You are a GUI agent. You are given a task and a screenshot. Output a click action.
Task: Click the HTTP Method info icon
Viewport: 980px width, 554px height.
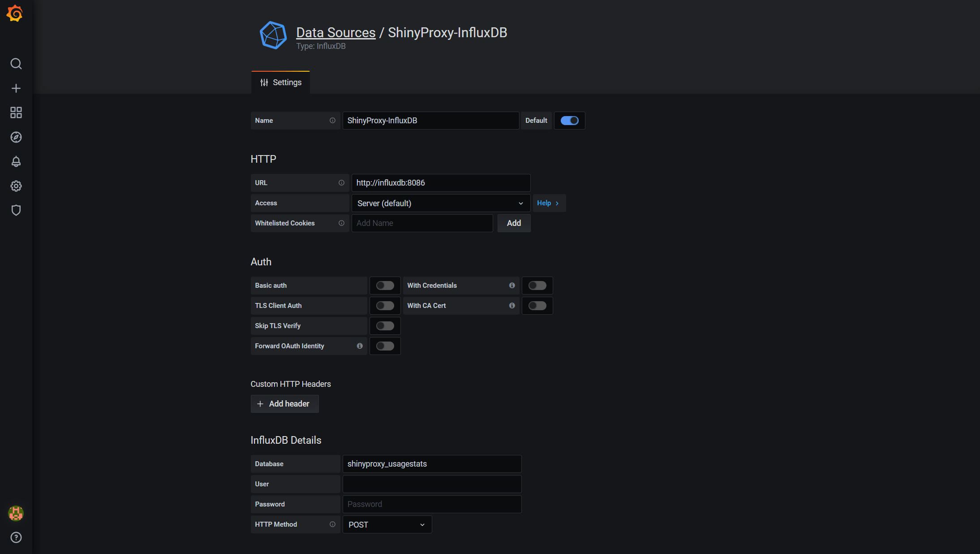point(332,524)
